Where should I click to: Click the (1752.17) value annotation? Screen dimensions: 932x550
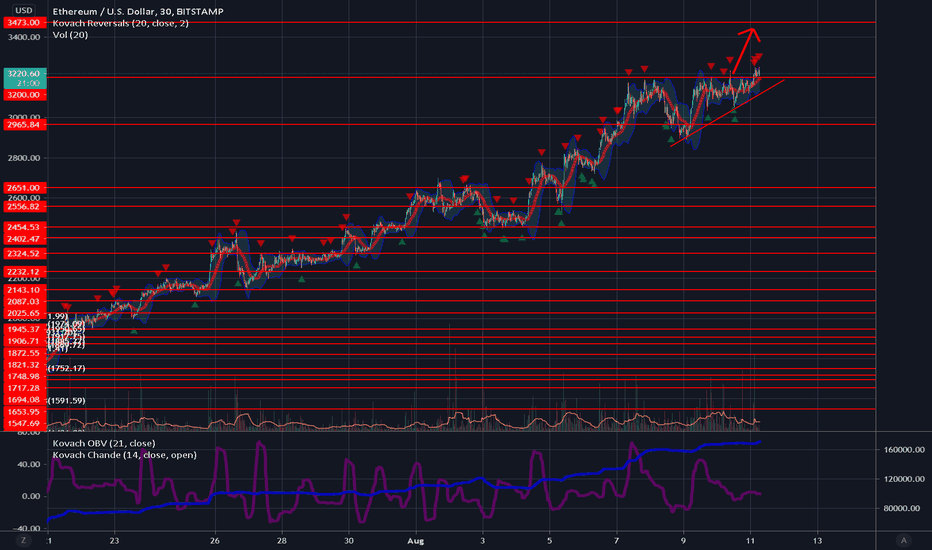[67, 369]
